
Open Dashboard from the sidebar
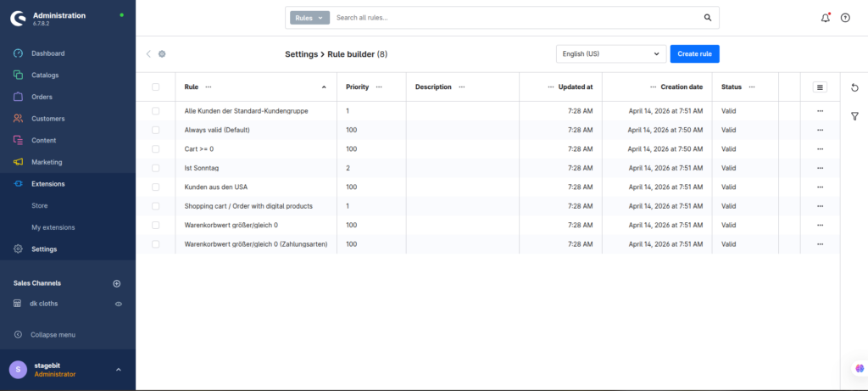[48, 53]
